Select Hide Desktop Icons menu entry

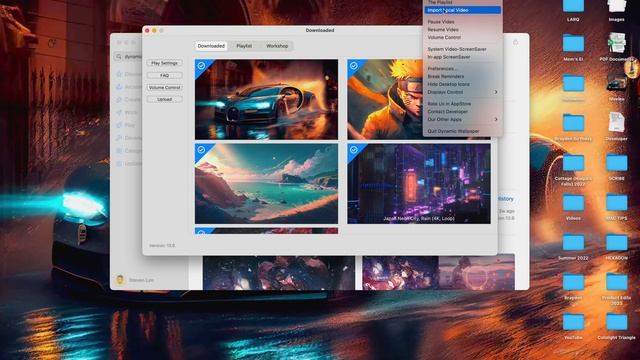(462, 84)
